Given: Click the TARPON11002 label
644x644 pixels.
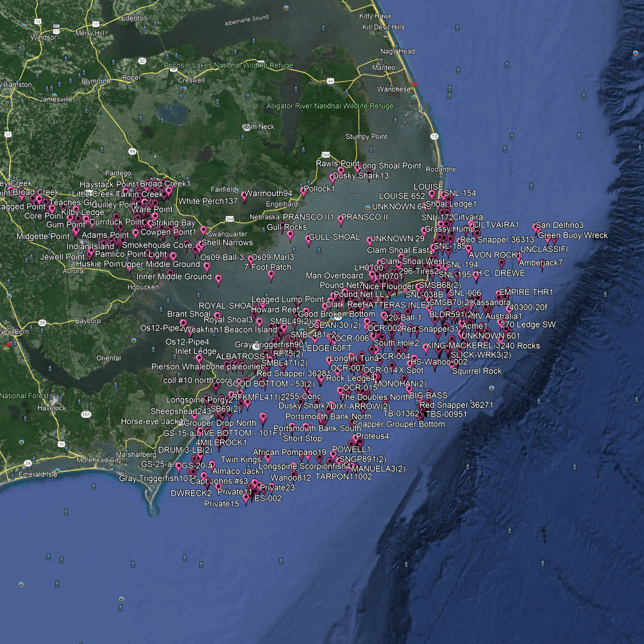Looking at the screenshot, I should coord(343,477).
